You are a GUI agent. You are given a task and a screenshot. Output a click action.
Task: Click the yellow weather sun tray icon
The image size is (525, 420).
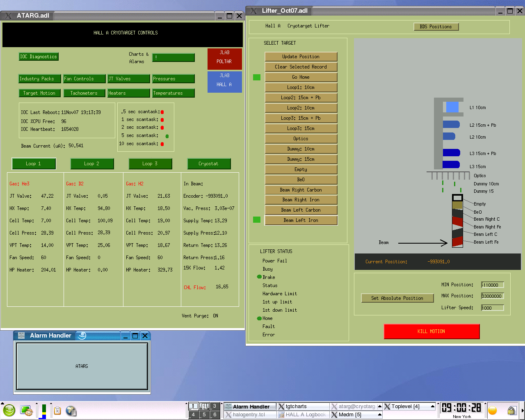pyautogui.click(x=493, y=410)
